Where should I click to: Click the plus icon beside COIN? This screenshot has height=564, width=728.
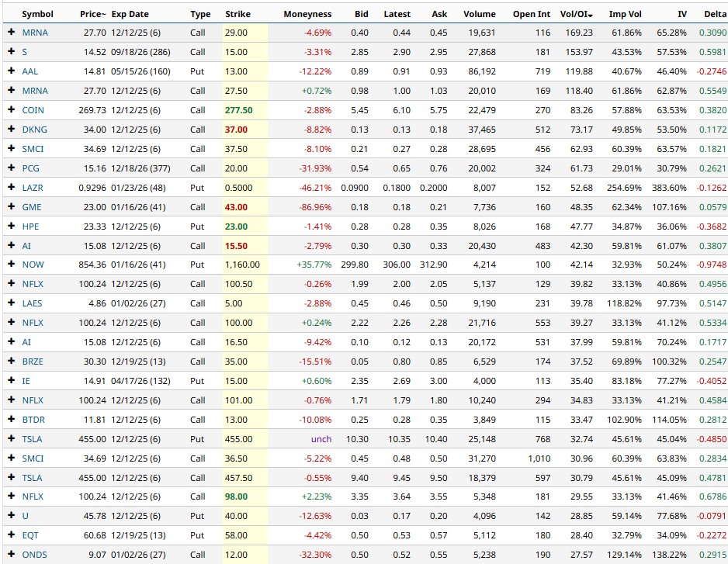click(9, 110)
